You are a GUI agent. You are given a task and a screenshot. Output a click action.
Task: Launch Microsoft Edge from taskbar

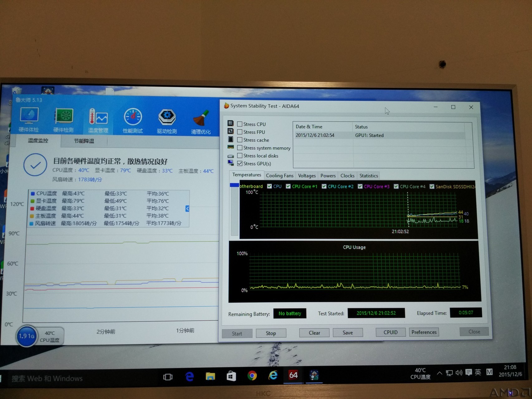click(x=189, y=377)
